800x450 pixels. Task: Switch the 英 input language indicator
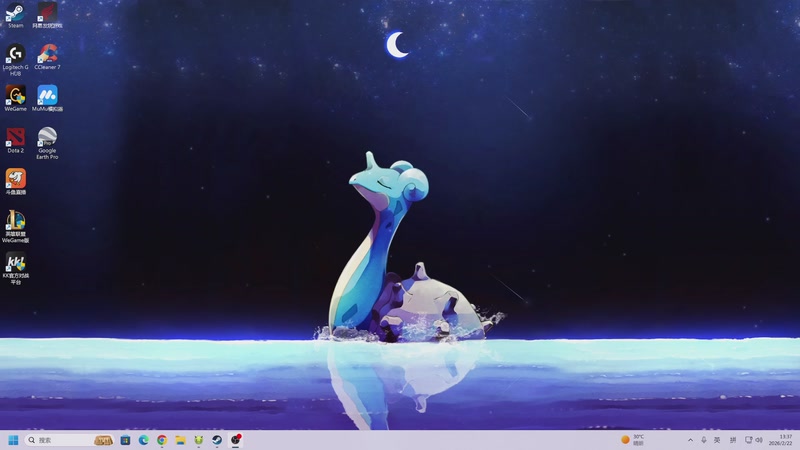click(x=717, y=440)
